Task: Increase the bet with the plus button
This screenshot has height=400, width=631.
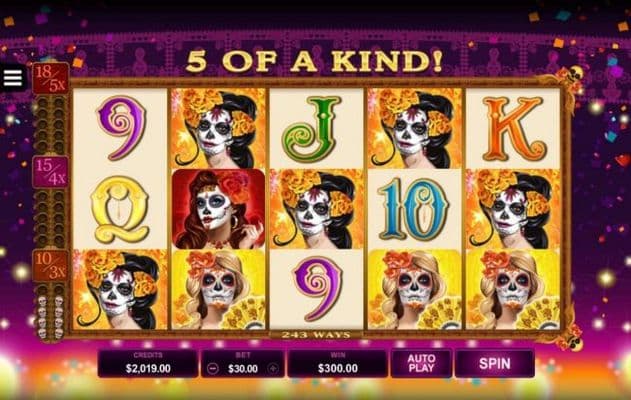Action: click(273, 368)
